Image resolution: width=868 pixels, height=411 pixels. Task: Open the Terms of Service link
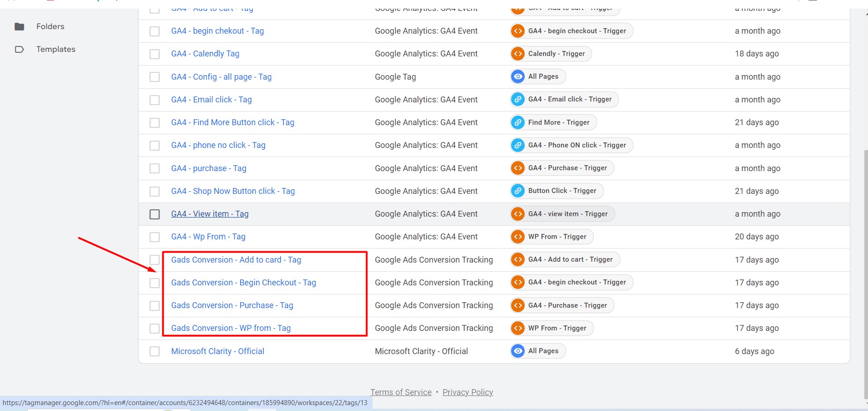[x=401, y=392]
